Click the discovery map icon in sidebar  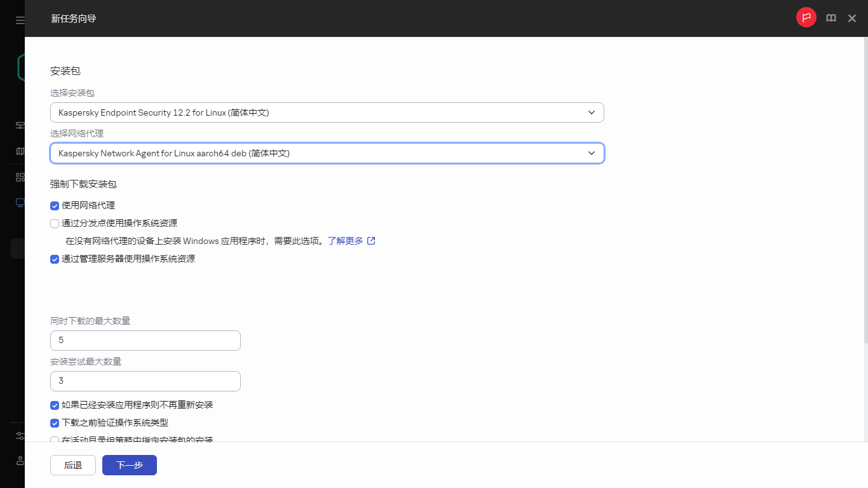coord(19,151)
